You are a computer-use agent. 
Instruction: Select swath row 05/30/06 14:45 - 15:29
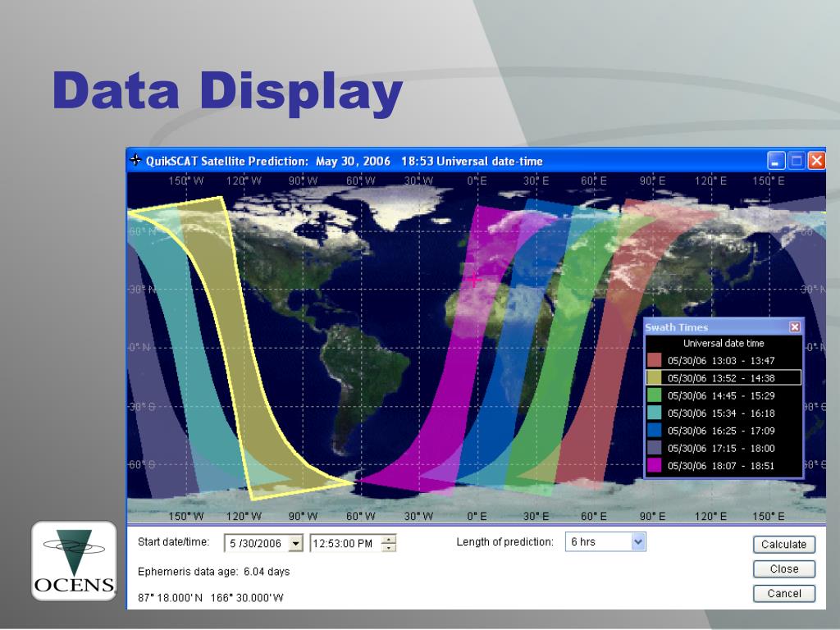click(724, 395)
